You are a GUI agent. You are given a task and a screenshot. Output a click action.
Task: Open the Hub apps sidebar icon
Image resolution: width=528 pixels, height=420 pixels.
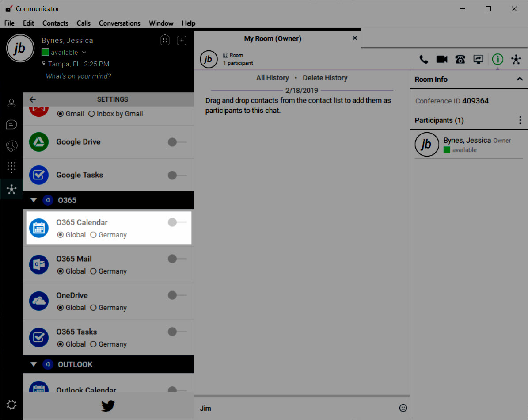[11, 189]
